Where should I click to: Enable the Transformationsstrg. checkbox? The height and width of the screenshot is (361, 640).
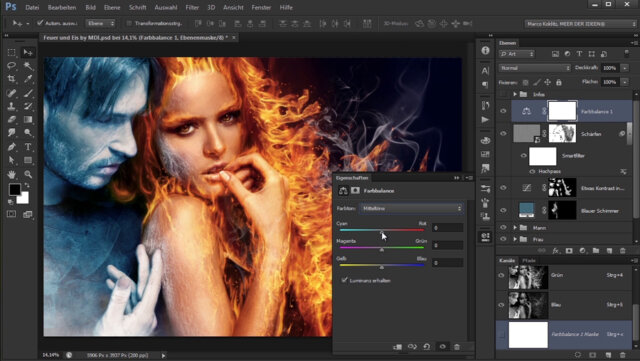click(129, 23)
